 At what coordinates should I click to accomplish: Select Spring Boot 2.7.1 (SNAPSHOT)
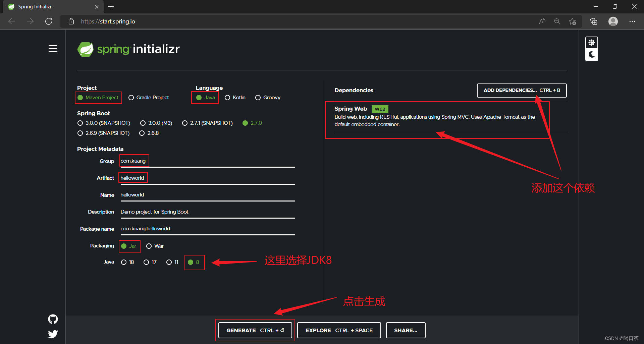[207, 123]
